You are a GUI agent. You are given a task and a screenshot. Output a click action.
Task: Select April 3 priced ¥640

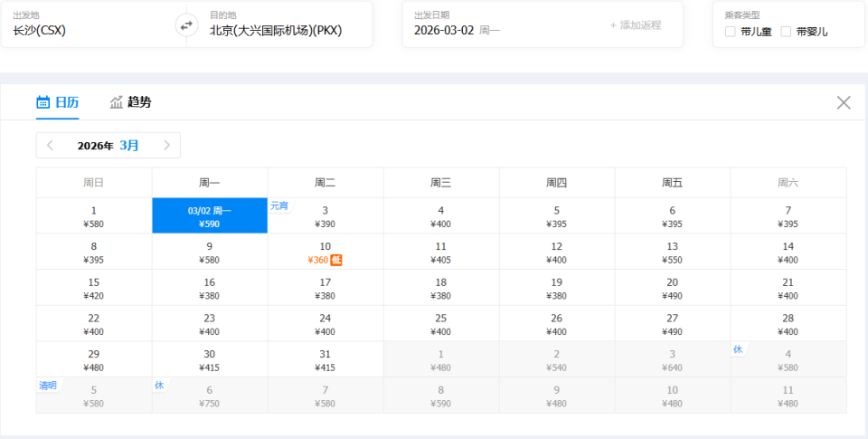(673, 359)
